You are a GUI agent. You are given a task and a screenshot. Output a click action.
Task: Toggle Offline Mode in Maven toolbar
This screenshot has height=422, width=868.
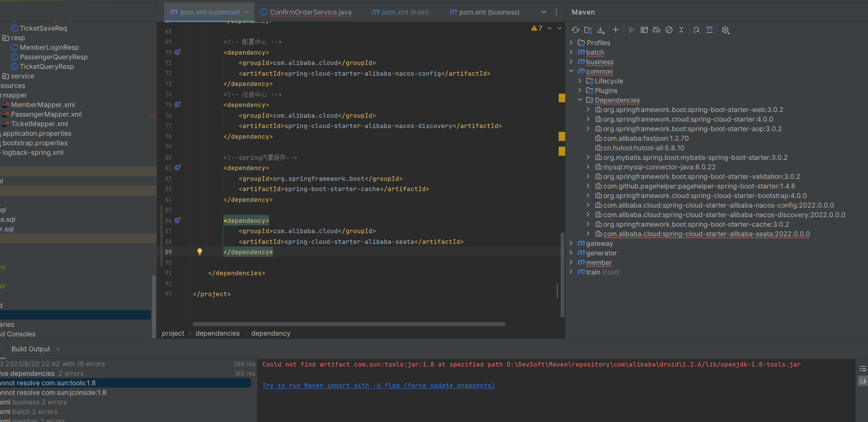(656, 30)
